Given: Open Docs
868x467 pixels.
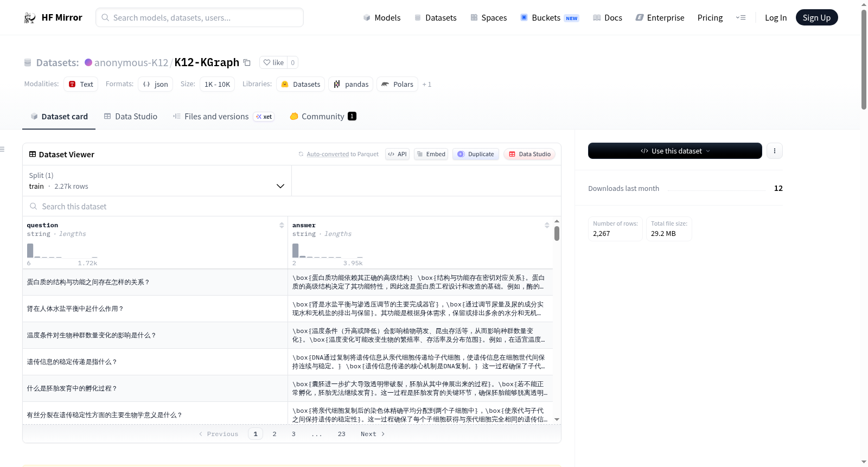Looking at the screenshot, I should [608, 17].
